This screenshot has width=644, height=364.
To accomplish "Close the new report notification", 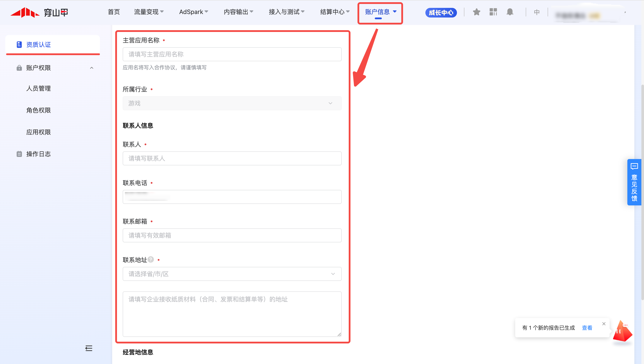I will 604,324.
